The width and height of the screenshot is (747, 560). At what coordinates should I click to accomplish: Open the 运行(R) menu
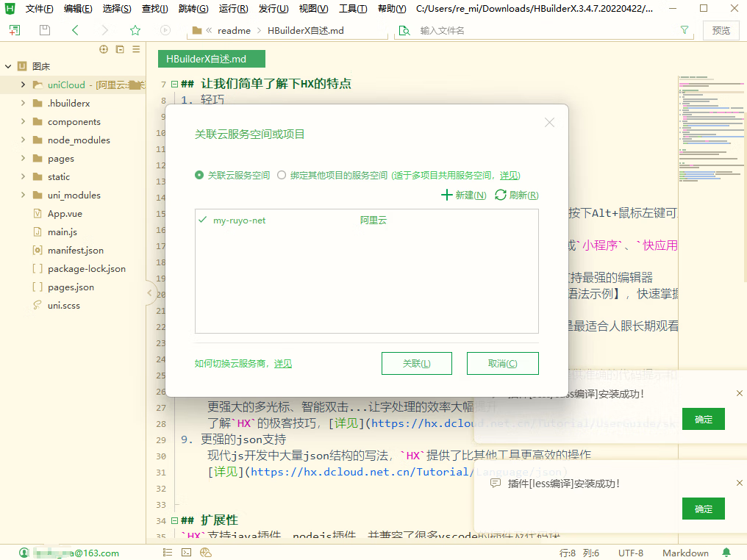click(233, 9)
